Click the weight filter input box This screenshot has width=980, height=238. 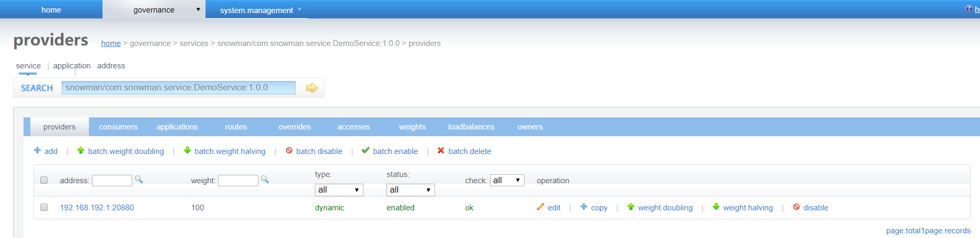click(238, 181)
